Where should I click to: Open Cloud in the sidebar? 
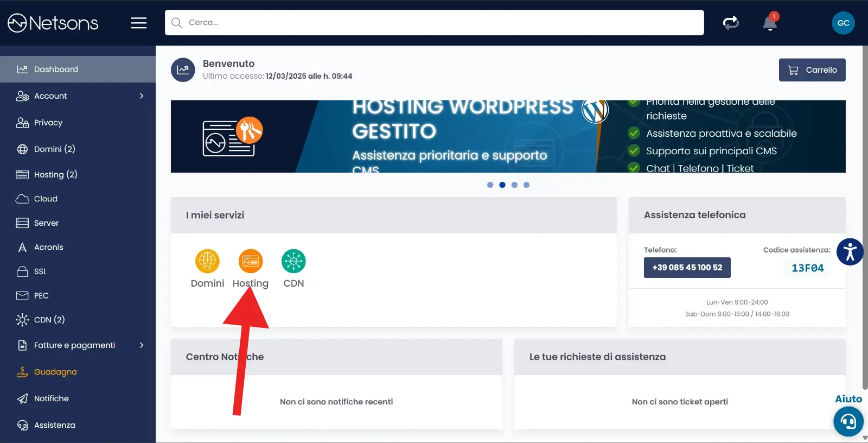pos(46,199)
